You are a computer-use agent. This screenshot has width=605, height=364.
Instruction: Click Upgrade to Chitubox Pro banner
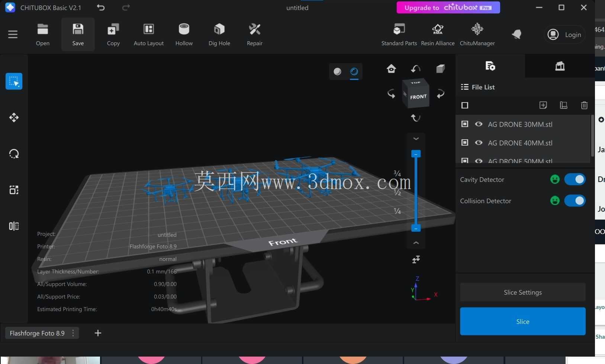[x=448, y=7]
